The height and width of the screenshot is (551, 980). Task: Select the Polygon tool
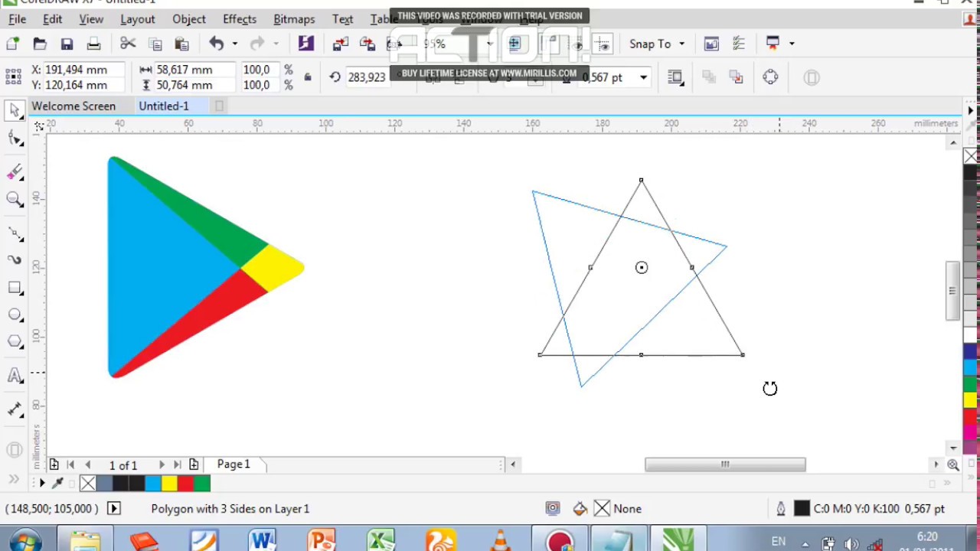[x=15, y=341]
